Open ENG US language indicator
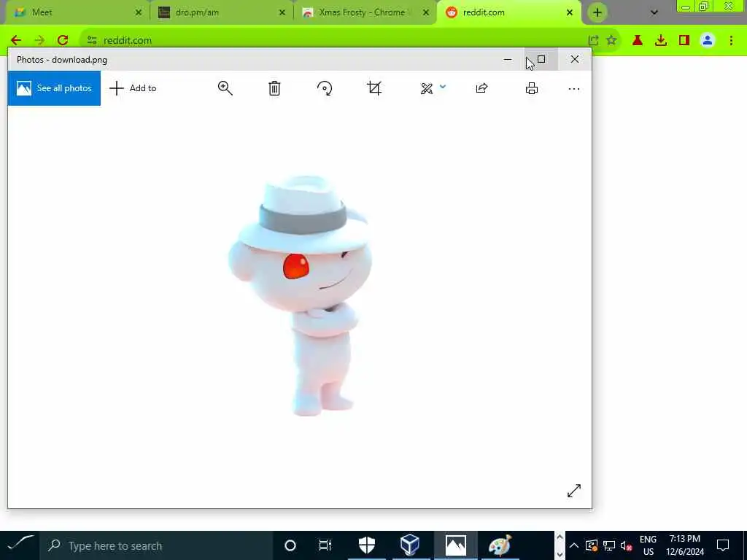The height and width of the screenshot is (560, 747). click(648, 545)
